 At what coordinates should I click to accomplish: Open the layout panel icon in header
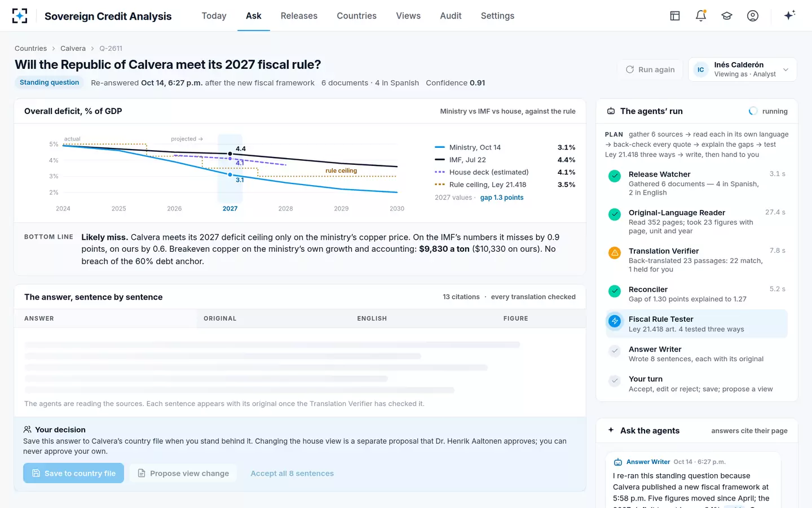tap(675, 16)
